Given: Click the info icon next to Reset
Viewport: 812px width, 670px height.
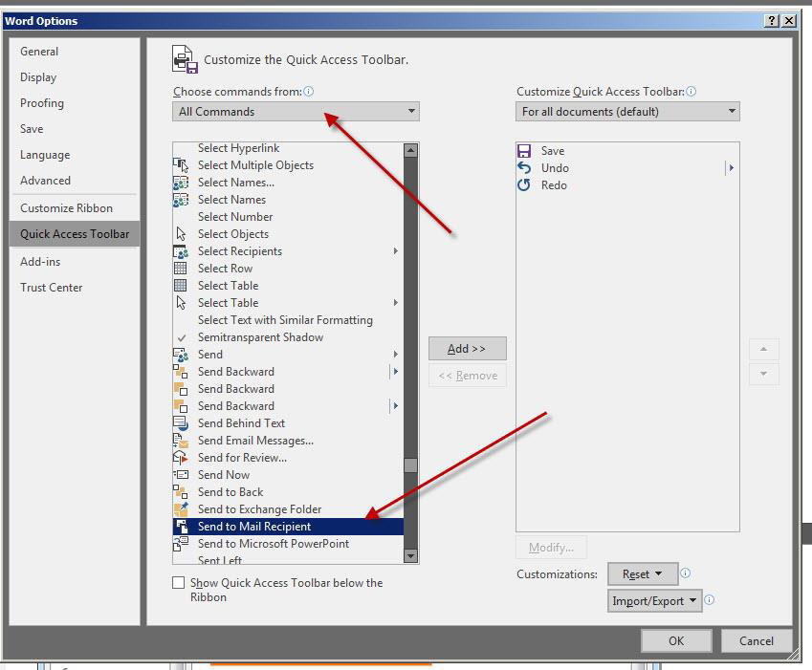Looking at the screenshot, I should click(x=685, y=573).
